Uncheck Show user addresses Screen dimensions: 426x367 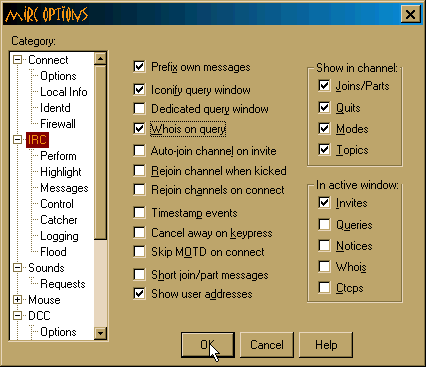[x=139, y=294]
